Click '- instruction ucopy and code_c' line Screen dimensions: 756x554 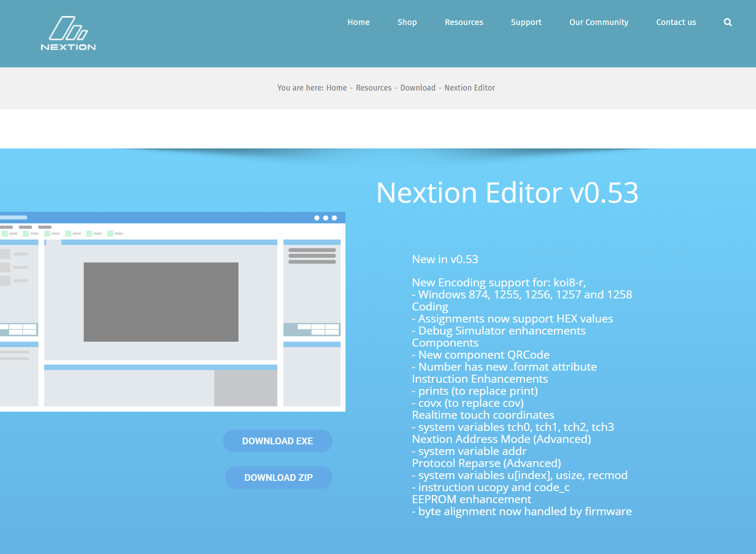[x=491, y=487]
